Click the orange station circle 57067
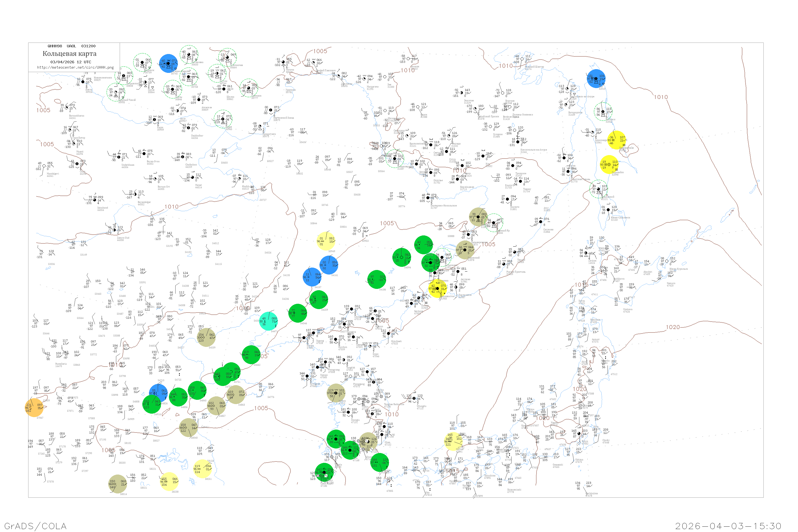The height and width of the screenshot is (532, 798). (34, 407)
